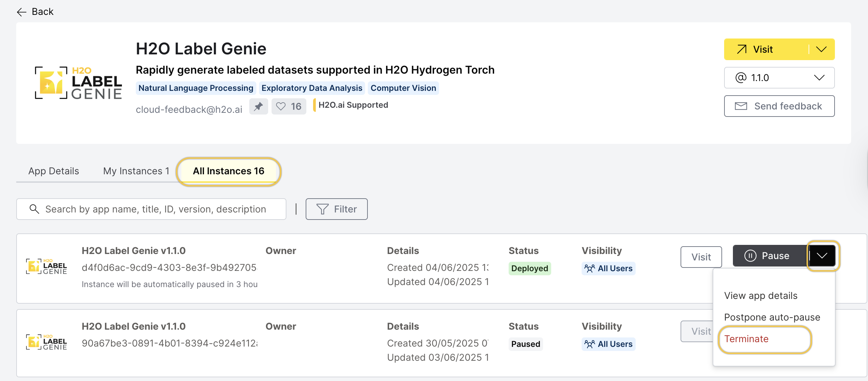Choose Postpone auto-pause option
This screenshot has width=868, height=381.
coord(772,317)
